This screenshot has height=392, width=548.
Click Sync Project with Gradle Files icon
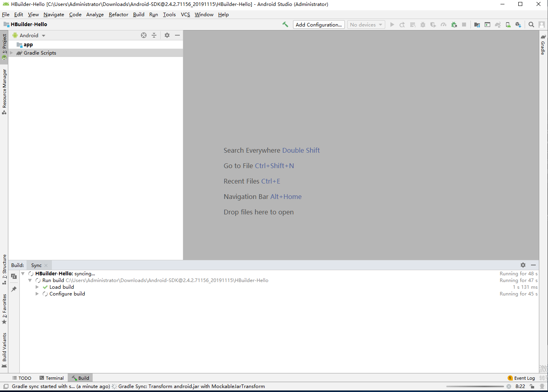coord(498,25)
